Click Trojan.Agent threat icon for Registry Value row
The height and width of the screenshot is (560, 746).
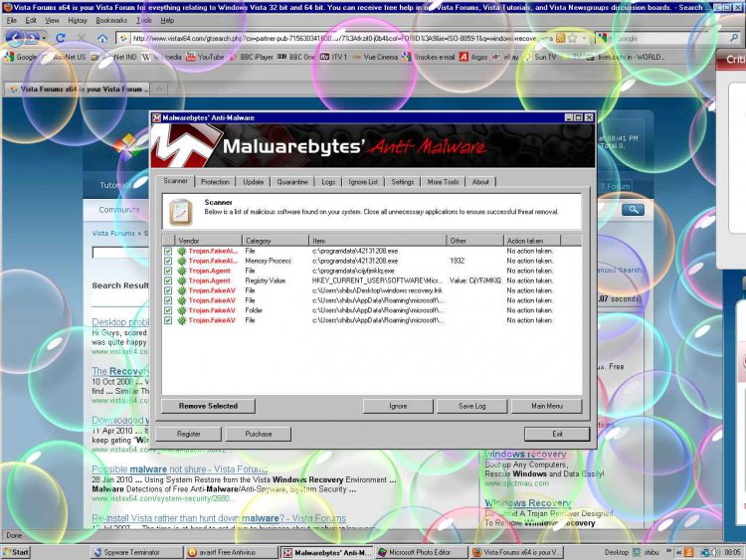tap(182, 280)
